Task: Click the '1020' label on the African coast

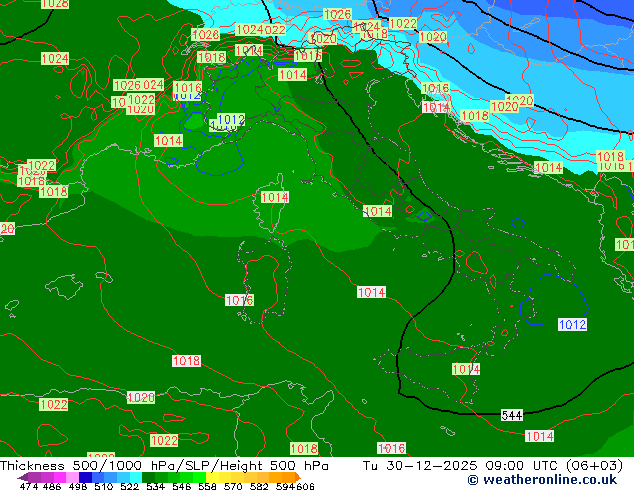Action: [141, 397]
